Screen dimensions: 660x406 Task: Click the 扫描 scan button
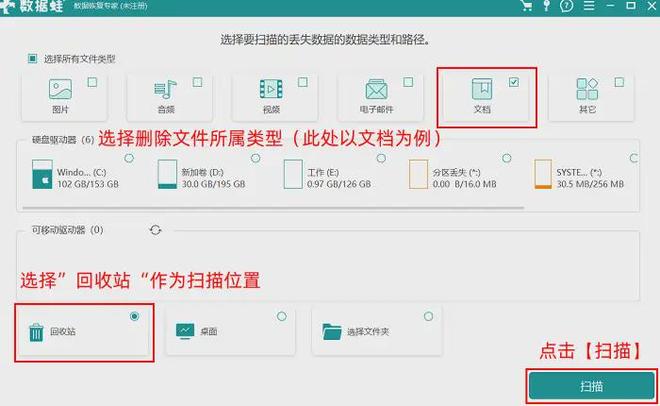click(x=591, y=386)
